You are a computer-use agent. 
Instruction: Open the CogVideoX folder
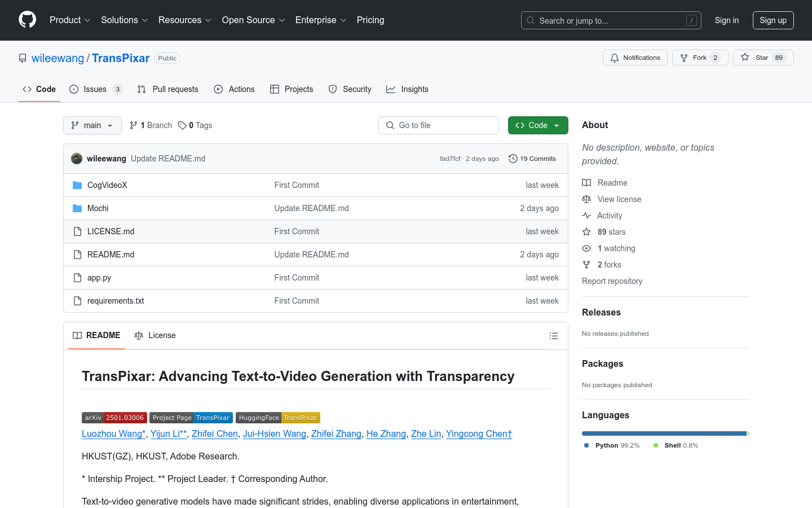click(x=107, y=185)
